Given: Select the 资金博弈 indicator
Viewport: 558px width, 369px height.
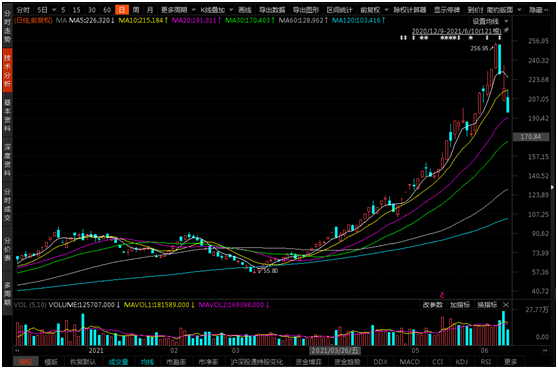Looking at the screenshot, I should (309, 362).
